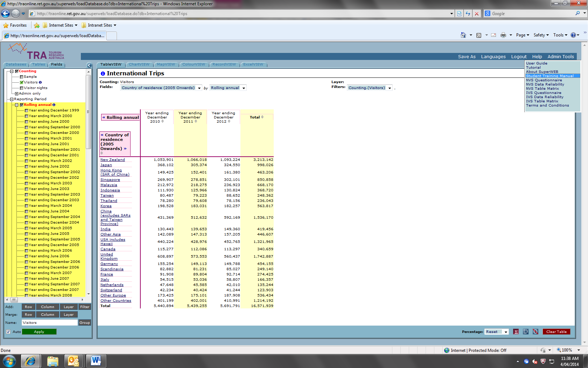Click the Save As menu item
Viewport: 588px width, 368px height.
[x=467, y=56]
